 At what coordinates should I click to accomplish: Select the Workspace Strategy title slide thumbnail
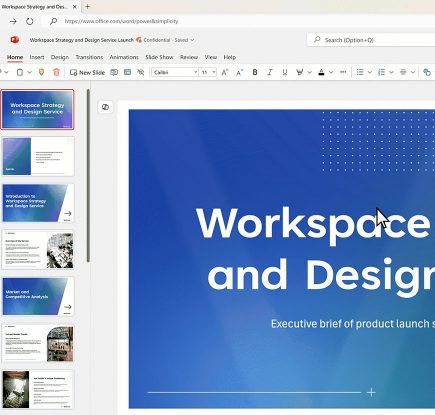tap(37, 109)
